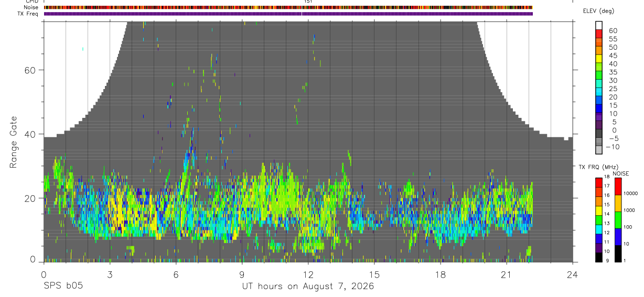Select the cyan 30-degree elevation color band
Image resolution: width=644 pixels, height=297 pixels.
pyautogui.click(x=598, y=84)
